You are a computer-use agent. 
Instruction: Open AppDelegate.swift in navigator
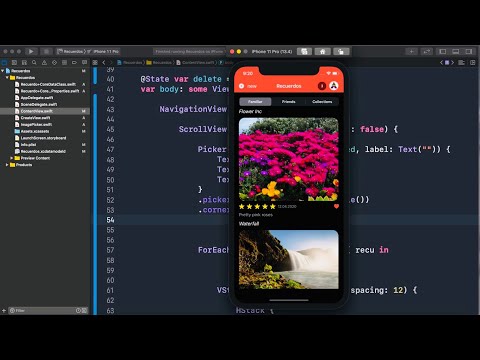point(37,98)
